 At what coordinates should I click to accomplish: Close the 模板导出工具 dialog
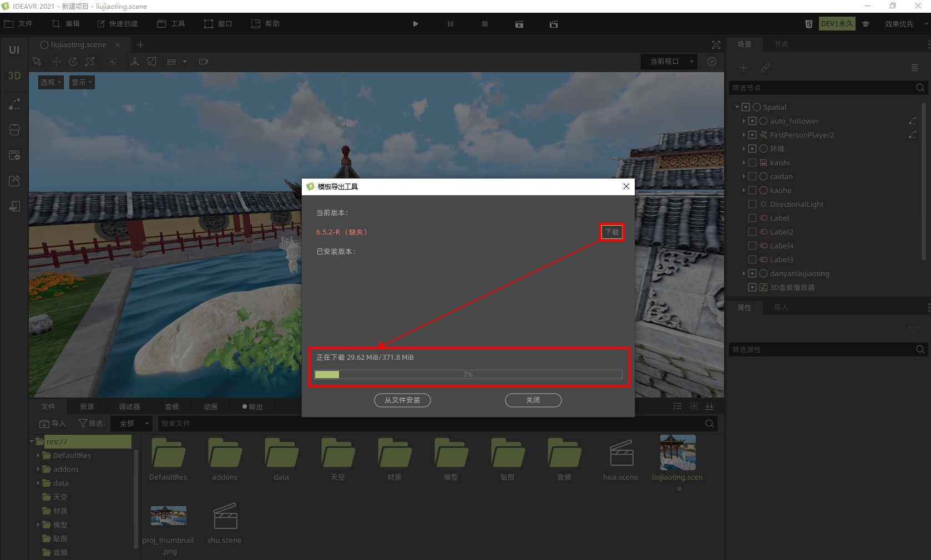[626, 186]
